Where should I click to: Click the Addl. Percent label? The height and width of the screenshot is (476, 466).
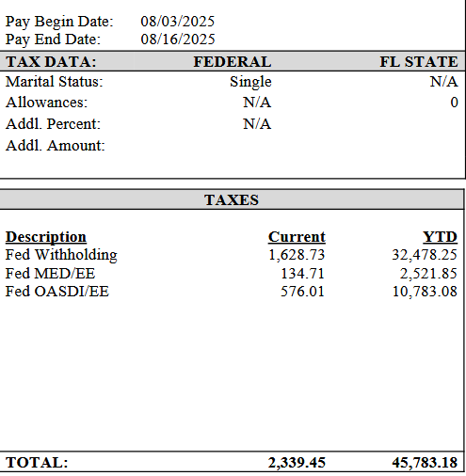coord(53,124)
